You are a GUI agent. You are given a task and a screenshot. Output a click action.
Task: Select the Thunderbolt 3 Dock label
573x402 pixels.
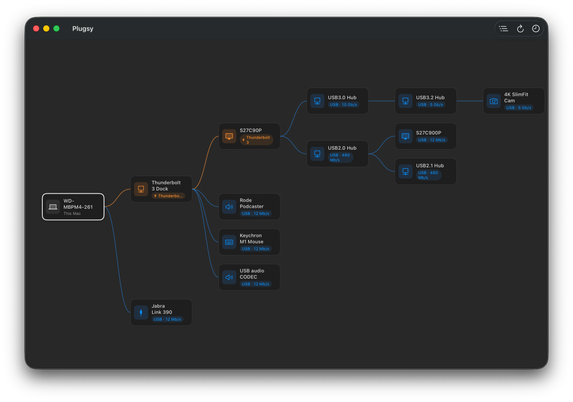pos(166,186)
